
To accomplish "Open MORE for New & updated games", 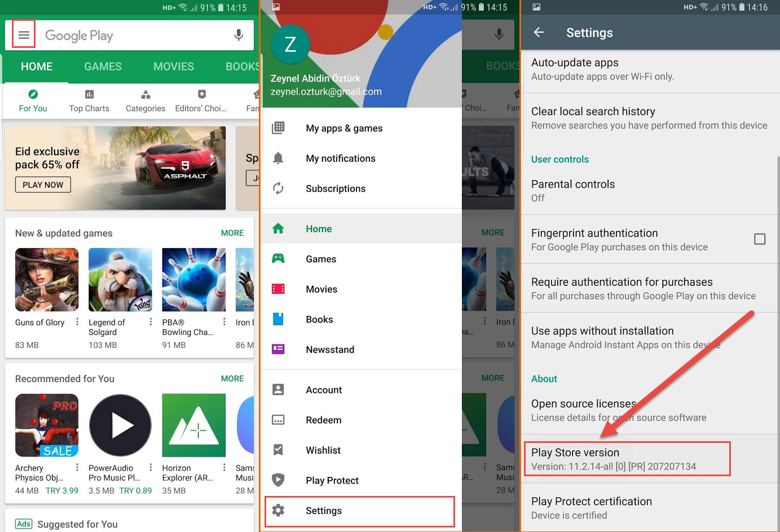I will tap(232, 233).
